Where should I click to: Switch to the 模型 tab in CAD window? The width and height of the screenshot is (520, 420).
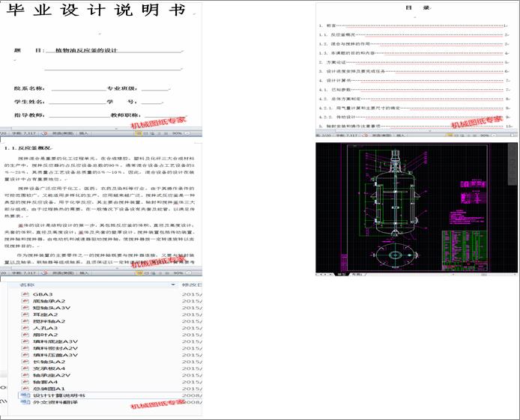[x=341, y=274]
